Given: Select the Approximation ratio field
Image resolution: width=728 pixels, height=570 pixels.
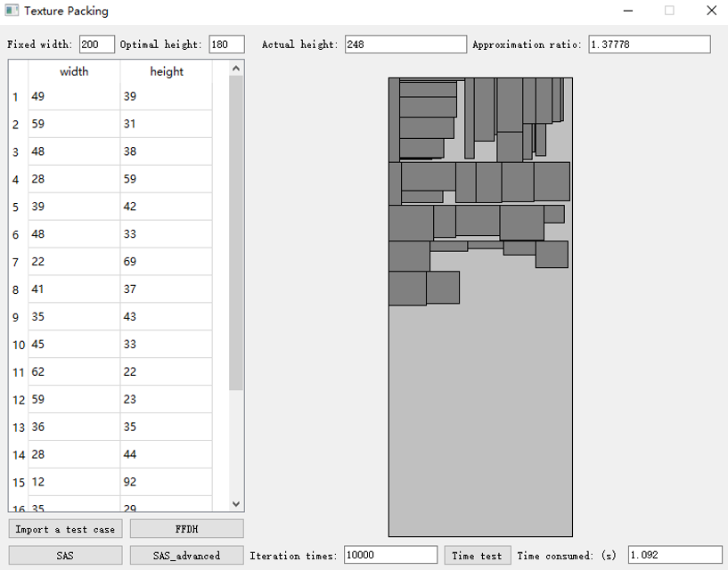Looking at the screenshot, I should coord(650,45).
